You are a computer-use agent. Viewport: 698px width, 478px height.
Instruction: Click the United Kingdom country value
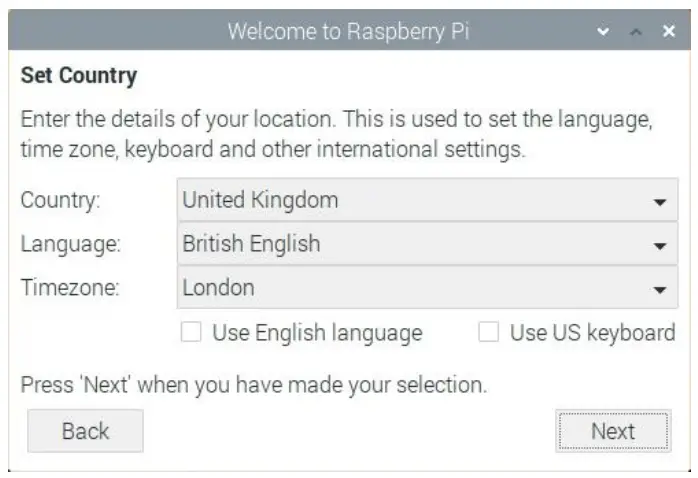260,200
